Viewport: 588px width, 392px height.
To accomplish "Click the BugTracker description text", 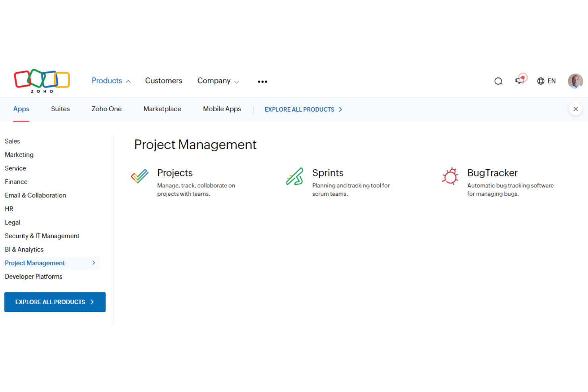I will tap(511, 189).
